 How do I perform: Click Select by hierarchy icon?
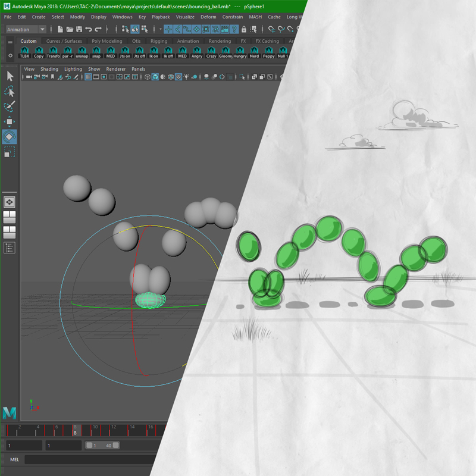point(125,29)
